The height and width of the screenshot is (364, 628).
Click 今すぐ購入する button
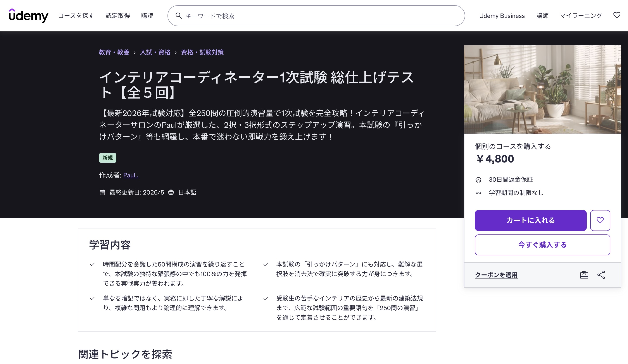(x=542, y=244)
